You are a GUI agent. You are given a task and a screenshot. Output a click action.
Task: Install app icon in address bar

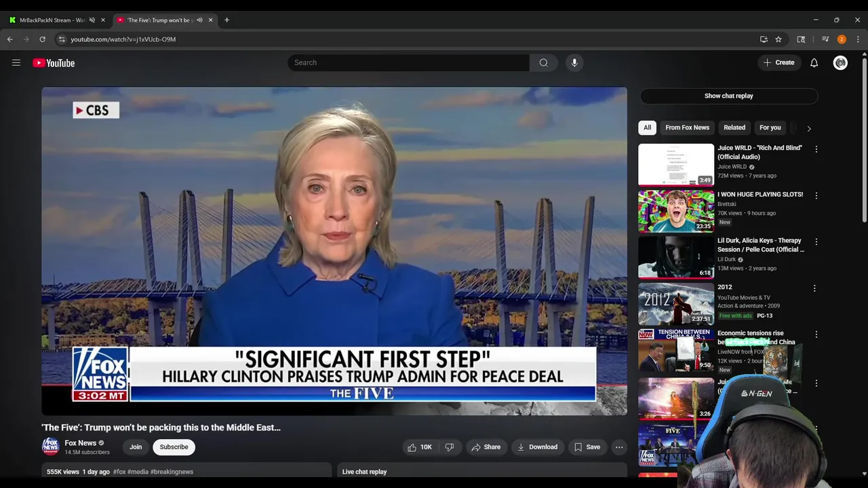(x=764, y=39)
